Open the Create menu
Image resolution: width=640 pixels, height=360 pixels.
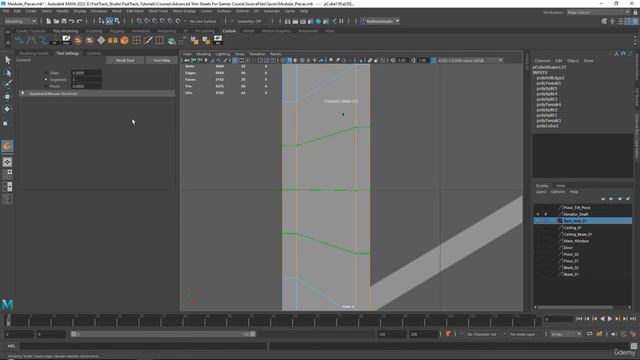click(x=31, y=11)
